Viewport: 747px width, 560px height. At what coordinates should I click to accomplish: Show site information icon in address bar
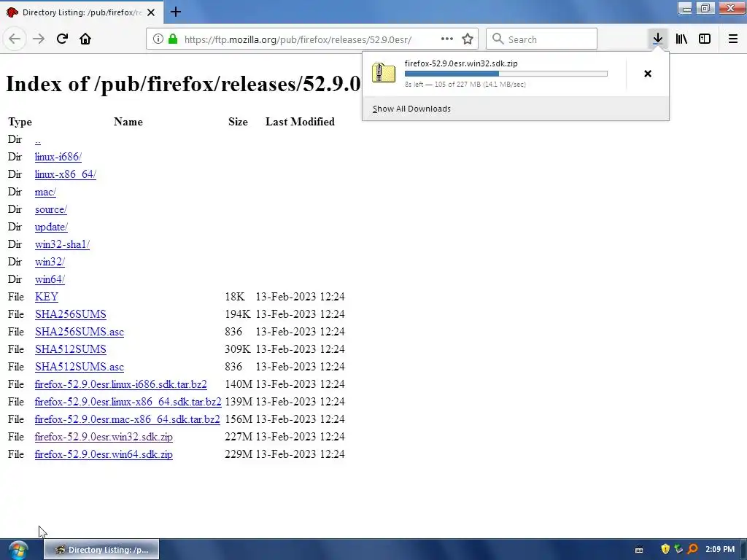click(x=158, y=39)
